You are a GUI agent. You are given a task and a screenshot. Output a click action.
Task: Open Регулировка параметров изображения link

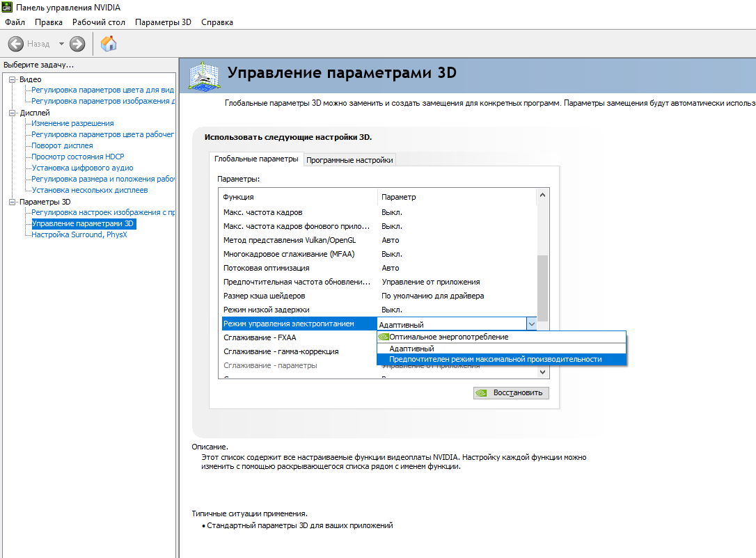[102, 101]
